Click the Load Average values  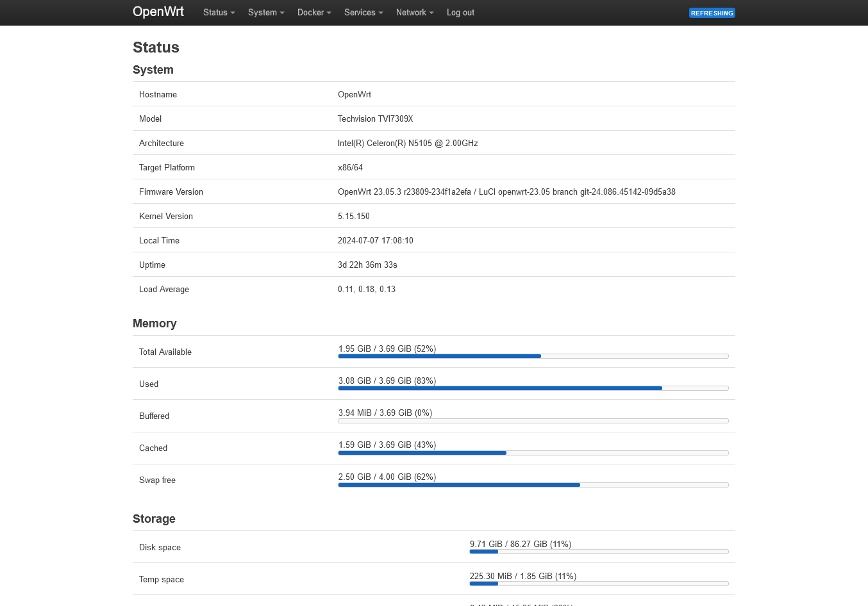click(x=367, y=289)
